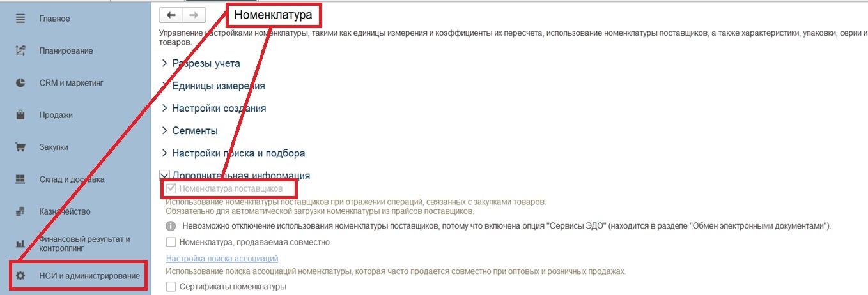The image size is (868, 295).
Task: Click the Закупки cart icon
Action: (x=20, y=147)
